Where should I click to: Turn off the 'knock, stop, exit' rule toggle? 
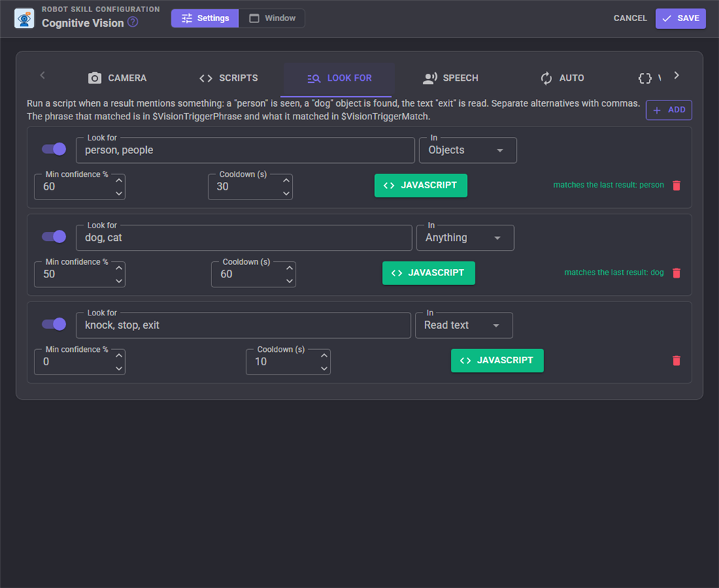pyautogui.click(x=54, y=325)
